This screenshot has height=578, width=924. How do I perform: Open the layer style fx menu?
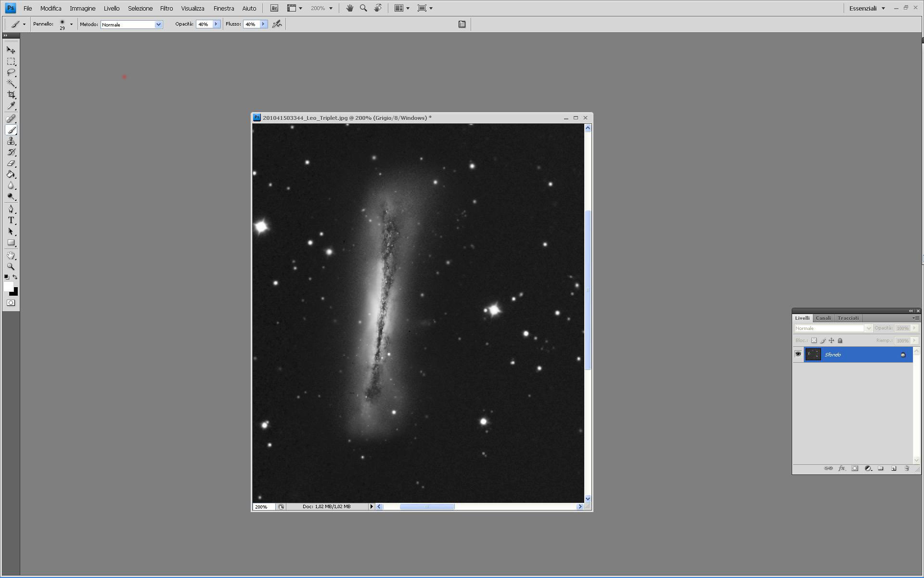pyautogui.click(x=842, y=468)
